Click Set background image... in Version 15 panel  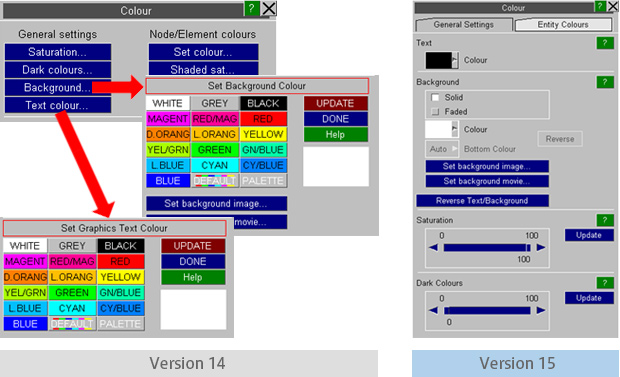487,167
